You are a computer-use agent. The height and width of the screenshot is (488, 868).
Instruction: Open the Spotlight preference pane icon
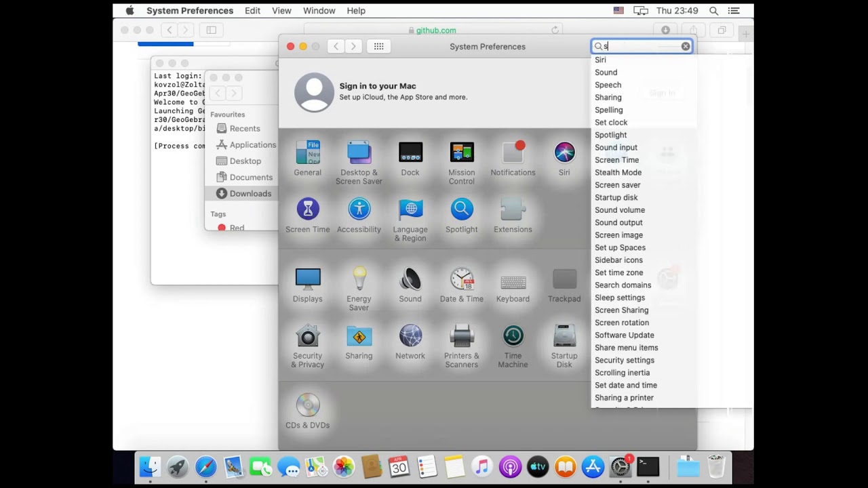pos(462,209)
